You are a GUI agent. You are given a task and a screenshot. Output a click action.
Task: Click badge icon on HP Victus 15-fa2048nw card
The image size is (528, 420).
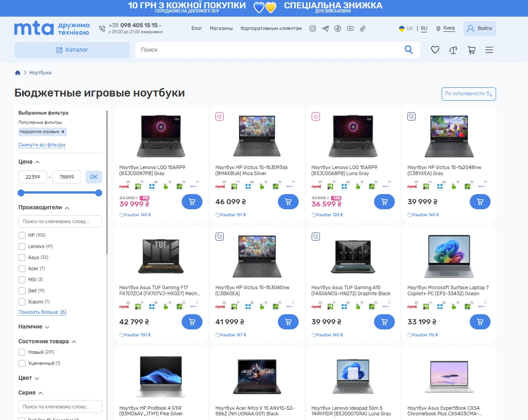click(x=411, y=116)
